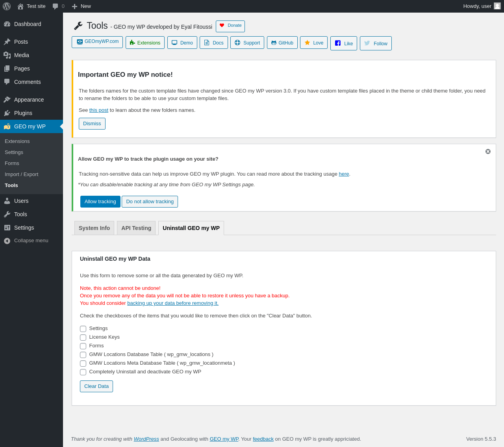Click Howdy, user account text
This screenshot has height=447, width=504.
[x=477, y=6]
